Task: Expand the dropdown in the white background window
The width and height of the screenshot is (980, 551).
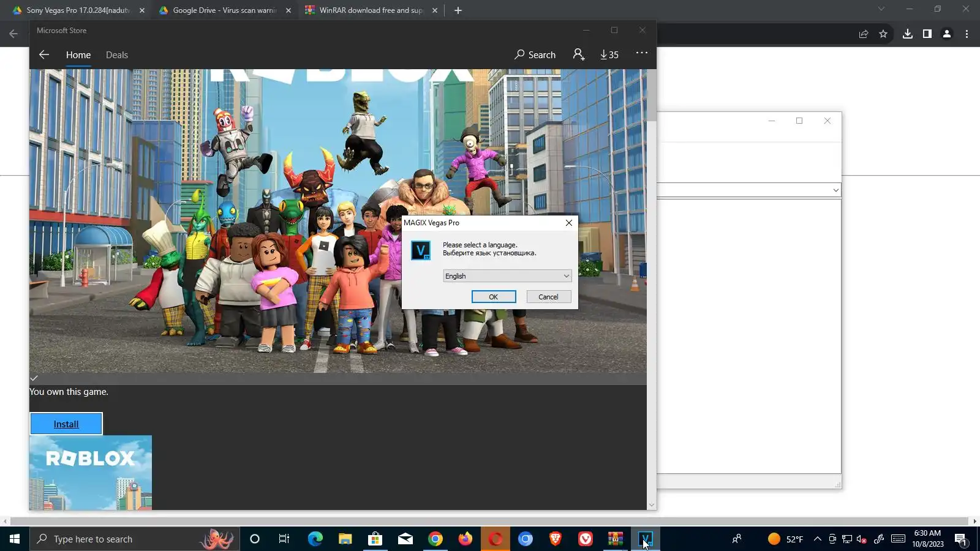Action: (x=835, y=190)
